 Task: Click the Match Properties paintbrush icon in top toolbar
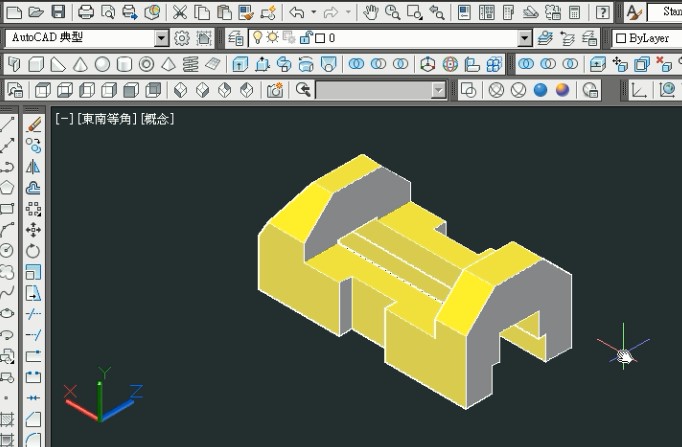[x=247, y=12]
